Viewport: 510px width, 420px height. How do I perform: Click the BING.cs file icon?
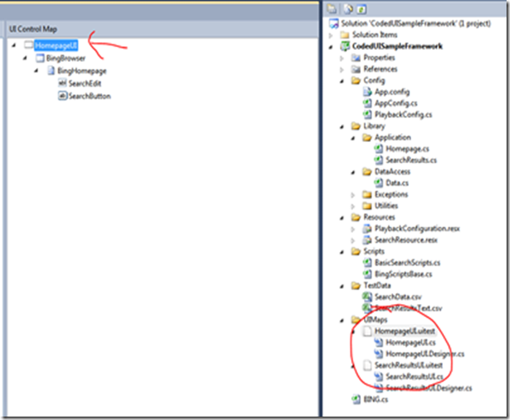[x=356, y=399]
